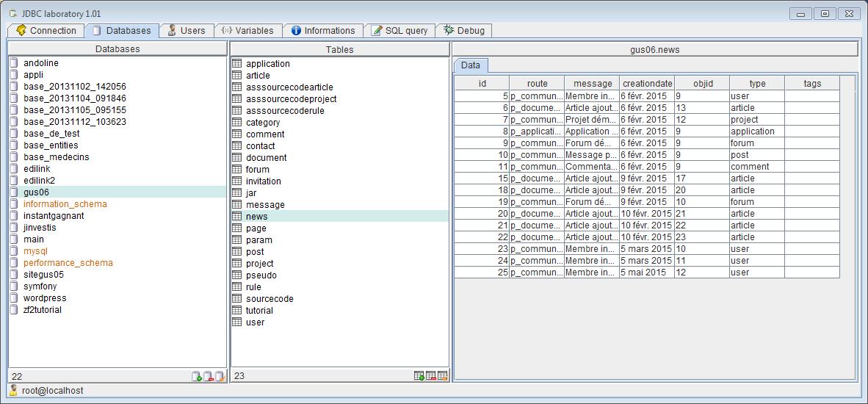The image size is (868, 404).
Task: Click the add database icon
Action: tap(197, 376)
